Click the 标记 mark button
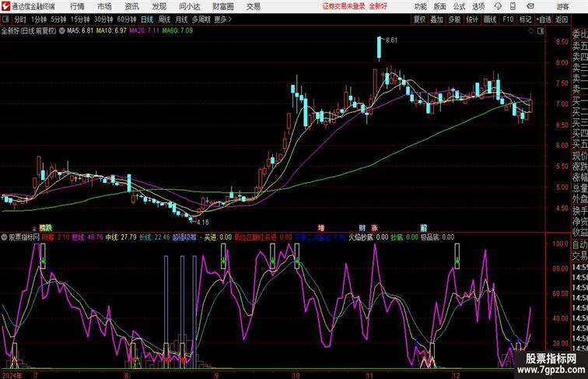Screen dimensions: 588x379 [x=525, y=19]
